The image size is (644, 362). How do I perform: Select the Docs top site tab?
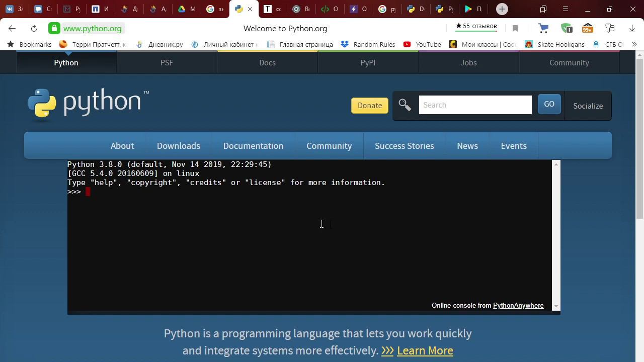[x=267, y=63]
